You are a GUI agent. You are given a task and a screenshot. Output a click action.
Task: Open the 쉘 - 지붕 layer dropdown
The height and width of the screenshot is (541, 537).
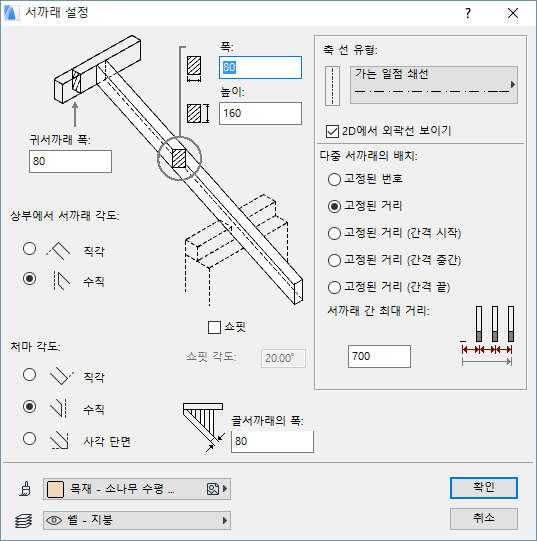click(x=137, y=520)
